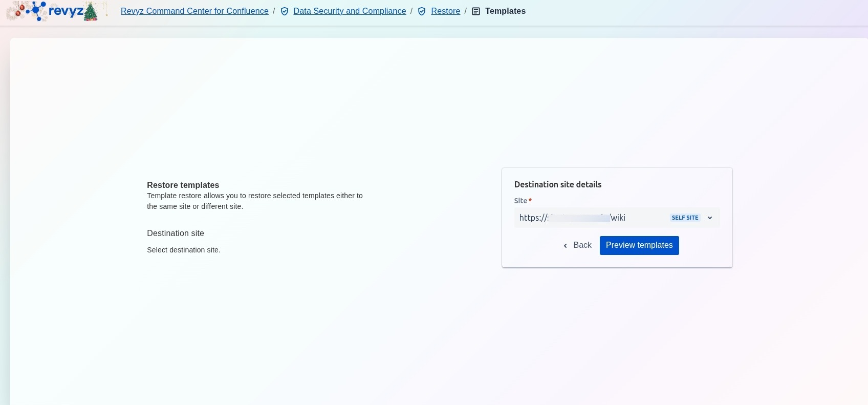Navigate to the Restore breadcrumb link
The width and height of the screenshot is (868, 405).
445,11
